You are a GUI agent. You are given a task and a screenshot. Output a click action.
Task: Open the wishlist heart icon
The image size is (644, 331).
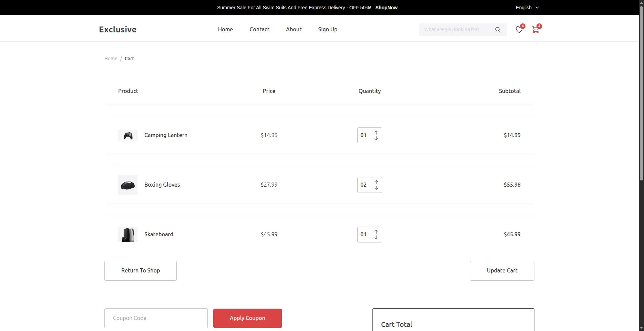point(519,30)
